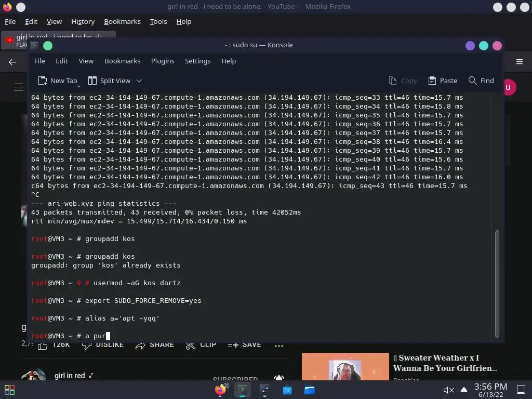
Task: Open Firefox Tools menu
Action: pyautogui.click(x=158, y=22)
